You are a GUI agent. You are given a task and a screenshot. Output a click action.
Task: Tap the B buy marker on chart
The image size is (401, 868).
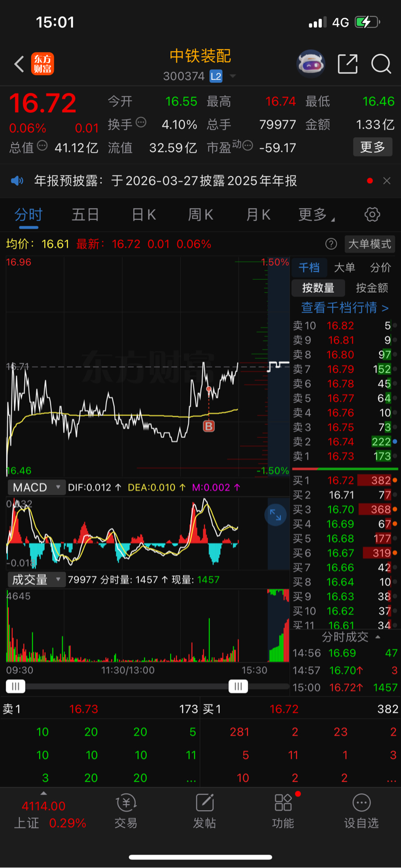[x=208, y=426]
